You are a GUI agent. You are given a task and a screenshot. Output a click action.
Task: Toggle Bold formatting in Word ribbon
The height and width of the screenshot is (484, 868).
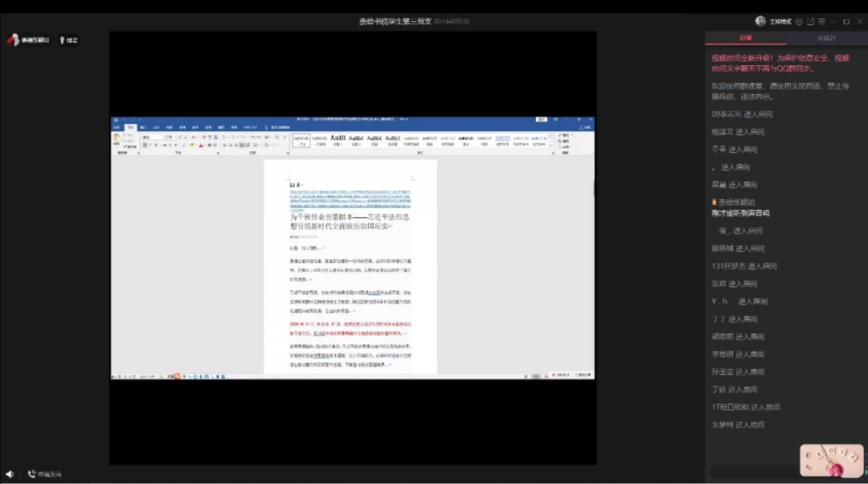(x=145, y=146)
